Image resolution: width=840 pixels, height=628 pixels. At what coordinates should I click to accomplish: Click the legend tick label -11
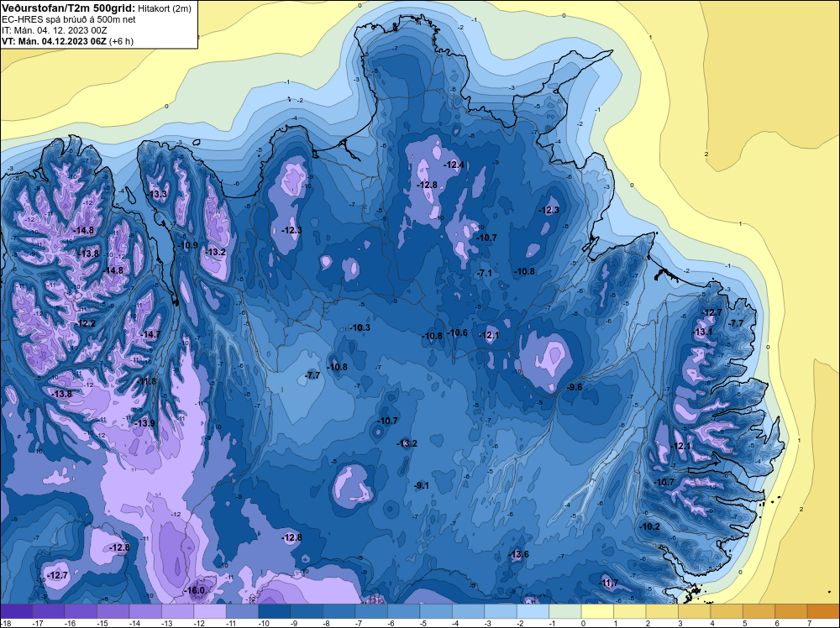click(x=231, y=623)
